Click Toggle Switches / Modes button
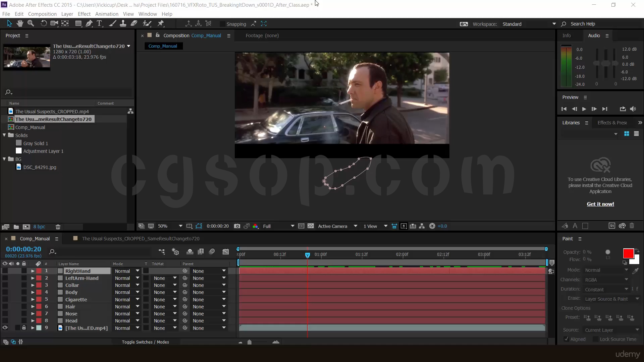Viewport: 644px width, 362px height. coord(145,342)
